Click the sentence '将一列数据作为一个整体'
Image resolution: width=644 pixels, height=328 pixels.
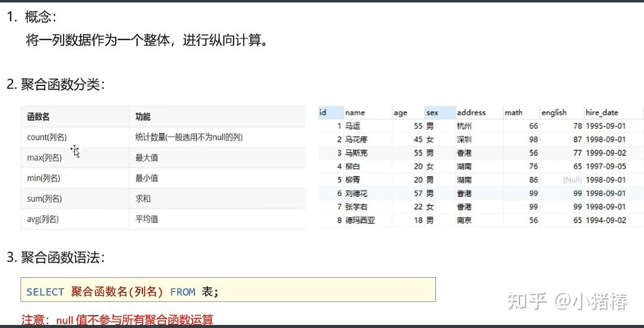[97, 41]
